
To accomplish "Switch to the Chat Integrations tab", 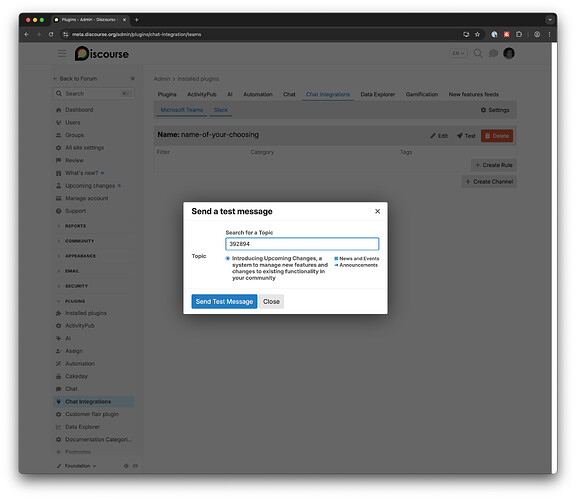I will pos(328,94).
